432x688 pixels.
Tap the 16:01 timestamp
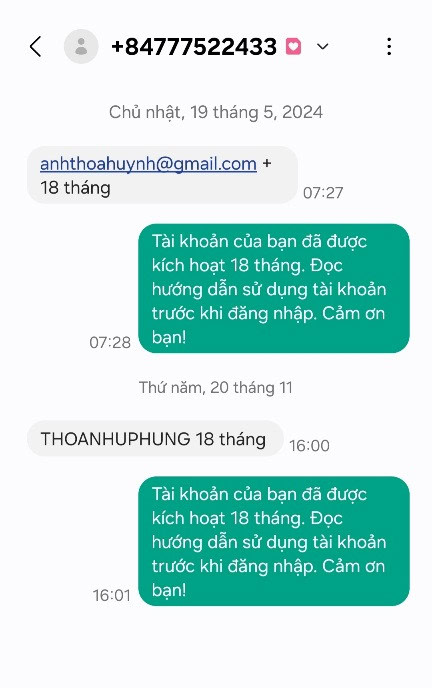pos(111,595)
